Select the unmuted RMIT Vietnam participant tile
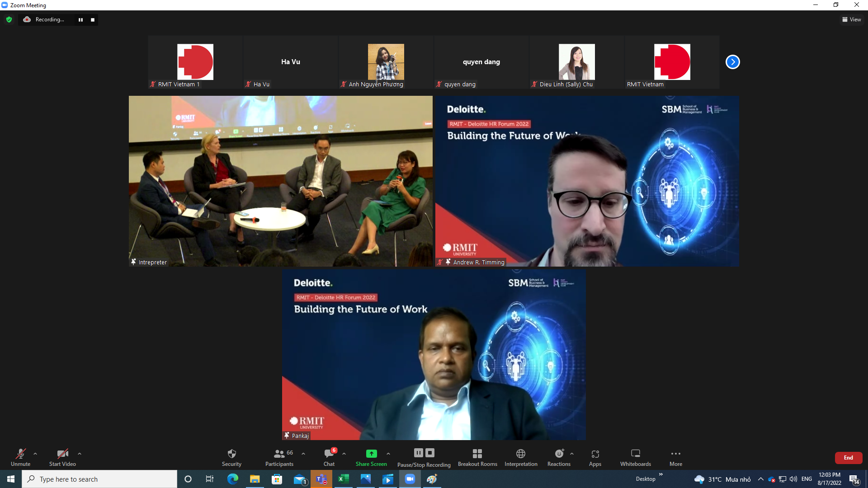 pyautogui.click(x=672, y=62)
